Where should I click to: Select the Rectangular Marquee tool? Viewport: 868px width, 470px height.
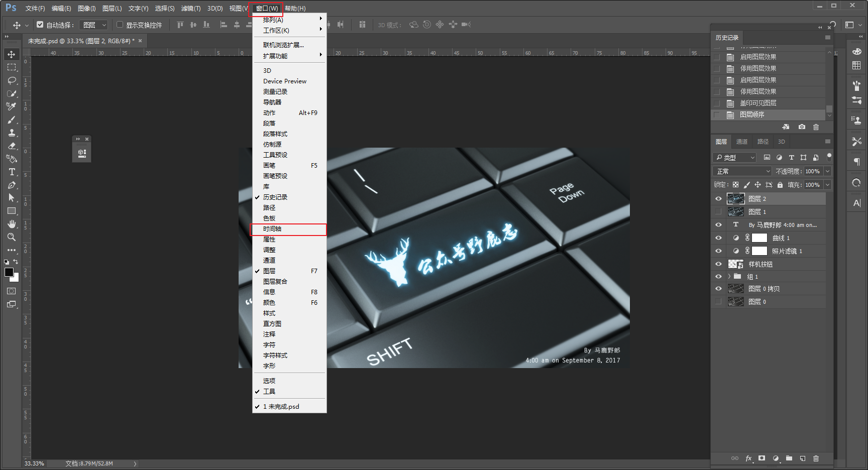click(12, 67)
